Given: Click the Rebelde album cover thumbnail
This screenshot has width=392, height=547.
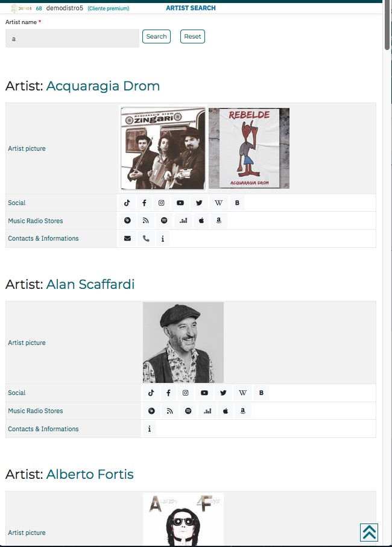Looking at the screenshot, I should 249,148.
